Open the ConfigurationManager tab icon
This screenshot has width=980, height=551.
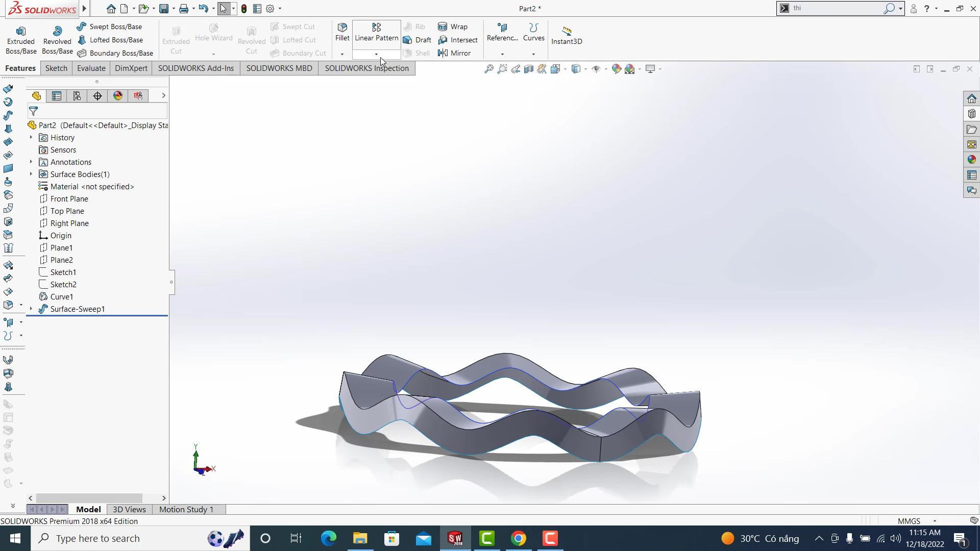pyautogui.click(x=77, y=96)
